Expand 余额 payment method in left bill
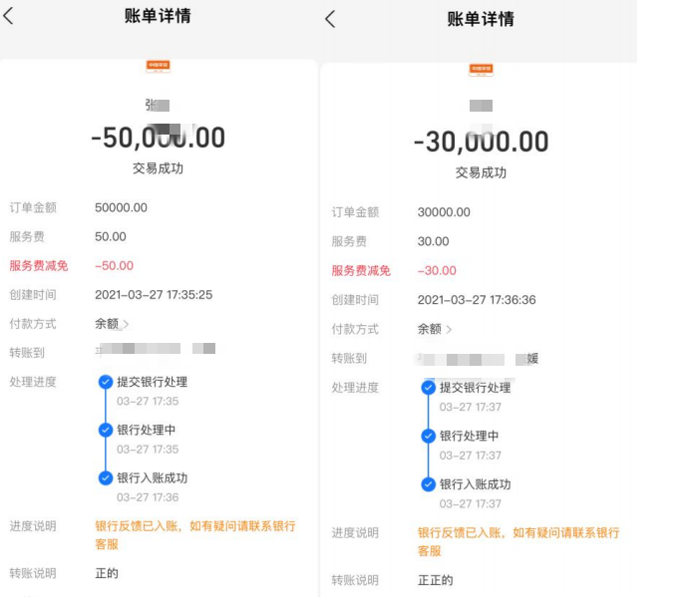Image resolution: width=685 pixels, height=616 pixels. pyautogui.click(x=112, y=324)
